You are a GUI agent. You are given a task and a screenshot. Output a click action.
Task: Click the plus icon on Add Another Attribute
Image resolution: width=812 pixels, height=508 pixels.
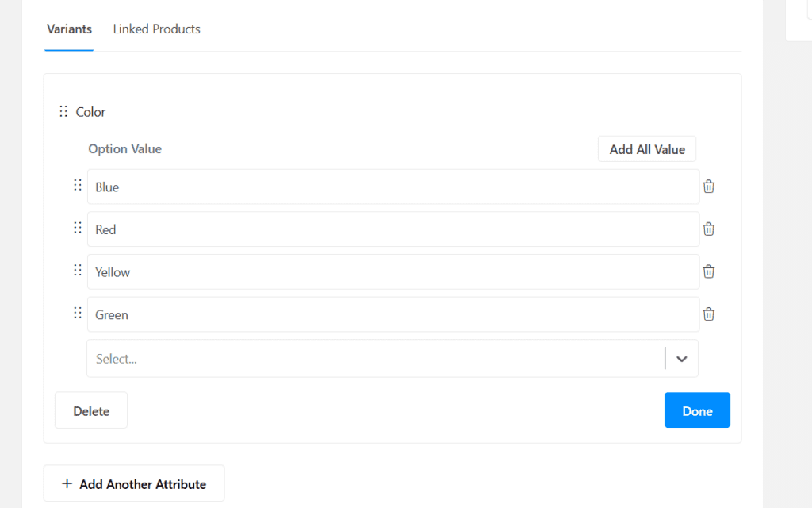(x=68, y=483)
